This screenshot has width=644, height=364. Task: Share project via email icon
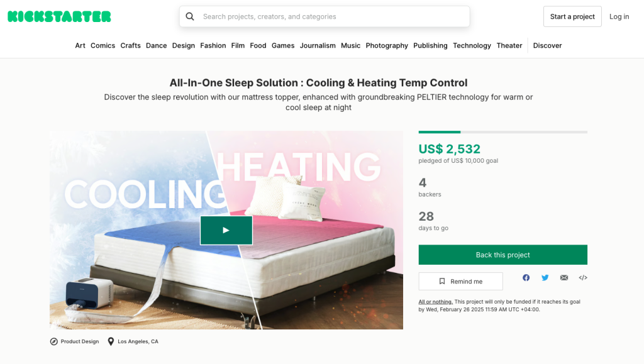coord(564,278)
